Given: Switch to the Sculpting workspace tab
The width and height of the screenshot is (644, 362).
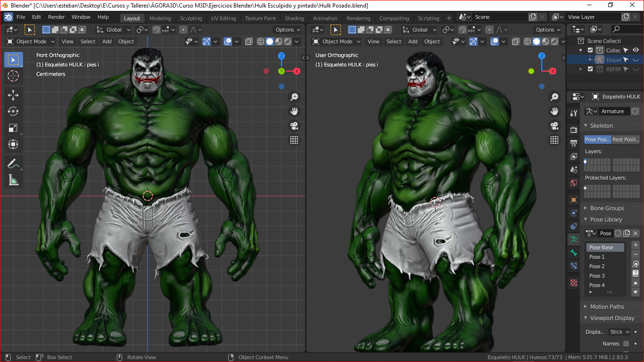Looking at the screenshot, I should (190, 18).
